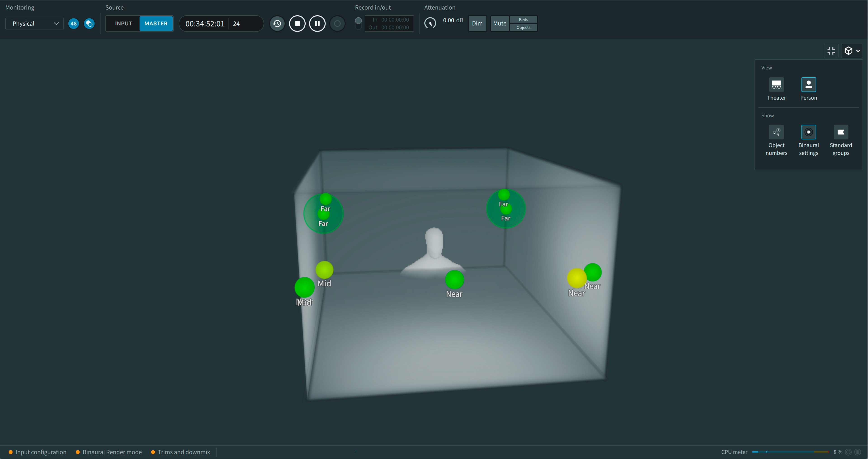Screen dimensions: 868x459
Task: Toggle Binaural settings display
Action: coord(808,132)
